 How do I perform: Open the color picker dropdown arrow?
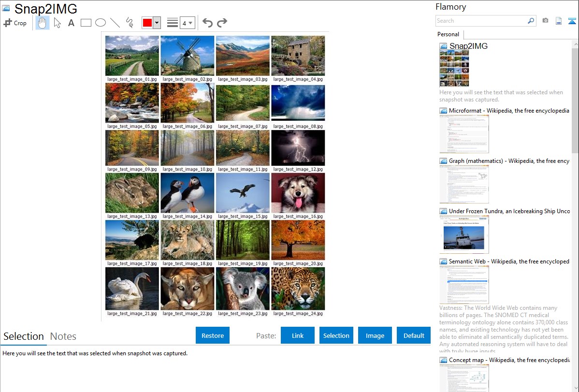[x=157, y=23]
